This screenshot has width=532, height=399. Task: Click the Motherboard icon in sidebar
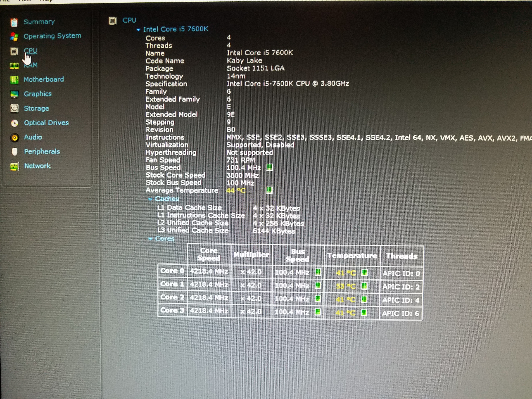point(14,80)
